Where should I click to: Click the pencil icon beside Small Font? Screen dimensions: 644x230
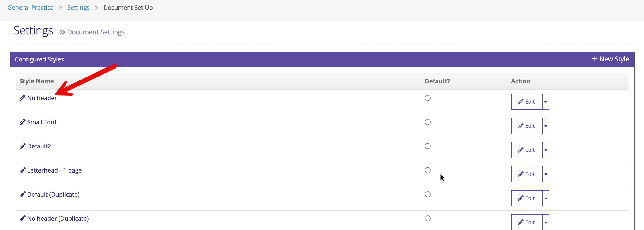(x=23, y=122)
